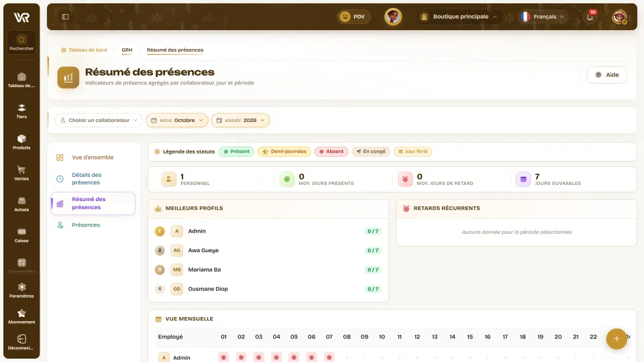The height and width of the screenshot is (362, 644).
Task: Click the Jour férié legend chip
Action: coord(413,152)
